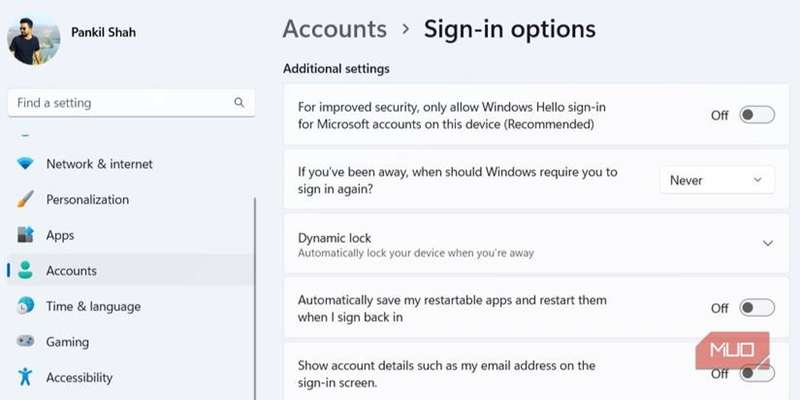
Task: Click the Accessibility figure icon
Action: [25, 378]
